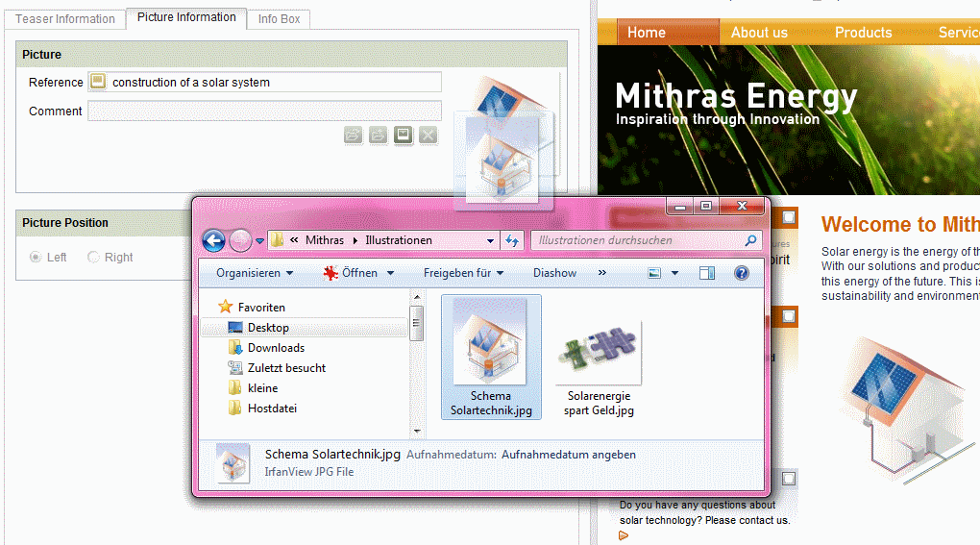The image size is (980, 545).
Task: Click the Explorer refresh icon
Action: (512, 240)
